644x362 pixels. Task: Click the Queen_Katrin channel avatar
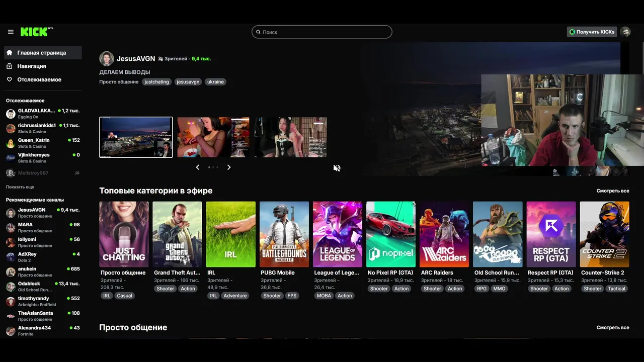coord(11,143)
